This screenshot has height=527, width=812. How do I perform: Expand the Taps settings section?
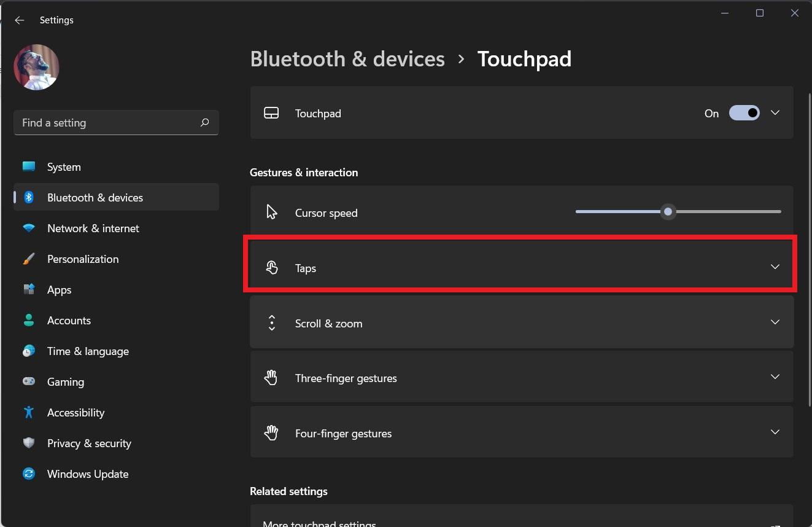[775, 267]
